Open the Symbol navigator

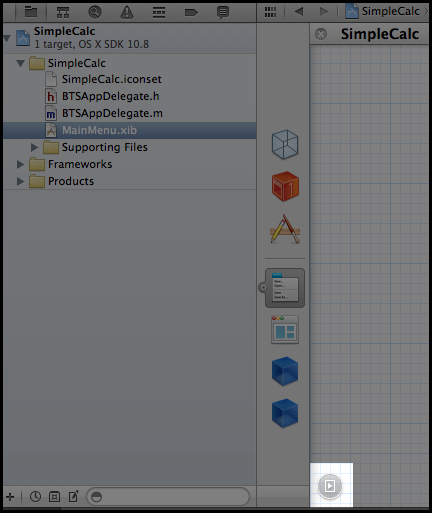[63, 12]
